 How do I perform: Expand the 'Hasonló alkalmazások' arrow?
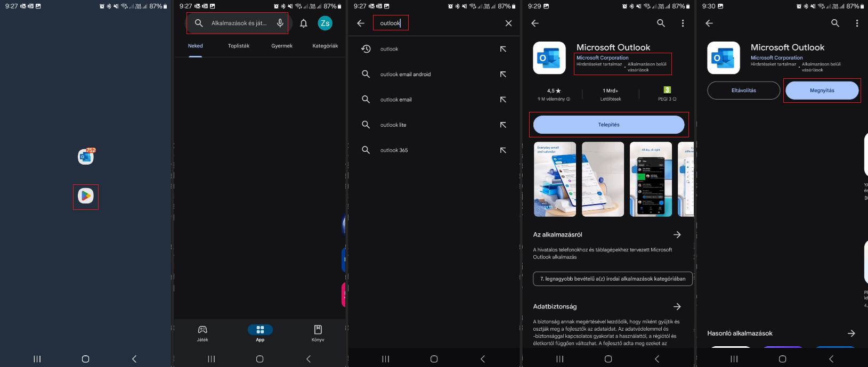tap(851, 333)
